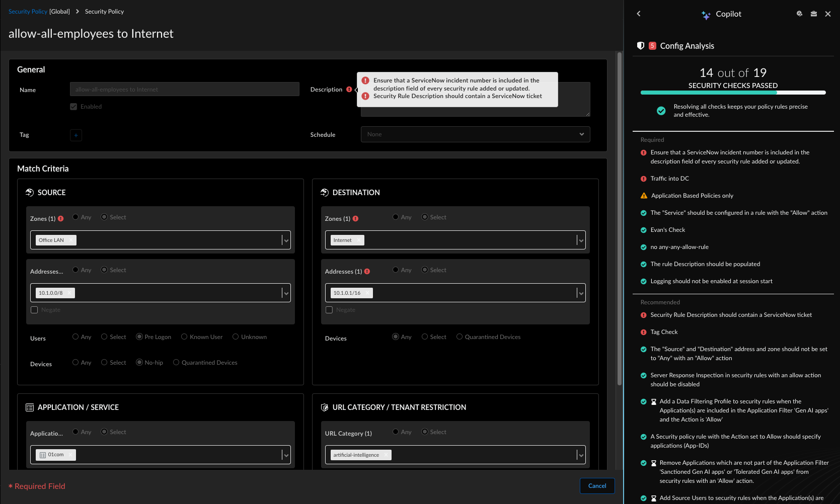Remove the Office LAN zone chip
Image resolution: width=840 pixels, height=504 pixels.
70,240
